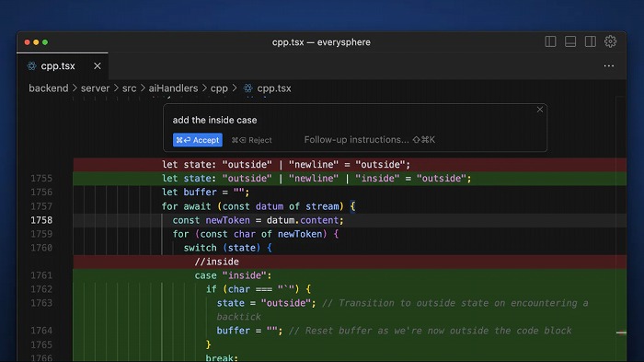Screen dimensions: 644x362
Task: Open the aiHandlers breadcrumb segment
Action: point(173,88)
